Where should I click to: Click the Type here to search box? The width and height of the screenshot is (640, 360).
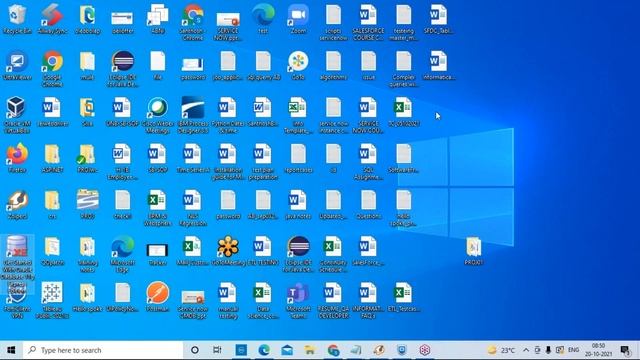(x=103, y=350)
